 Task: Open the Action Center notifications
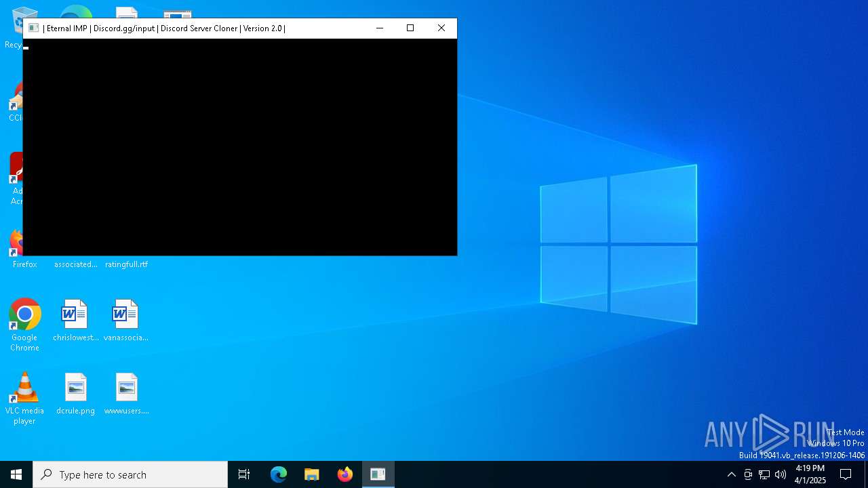[846, 474]
